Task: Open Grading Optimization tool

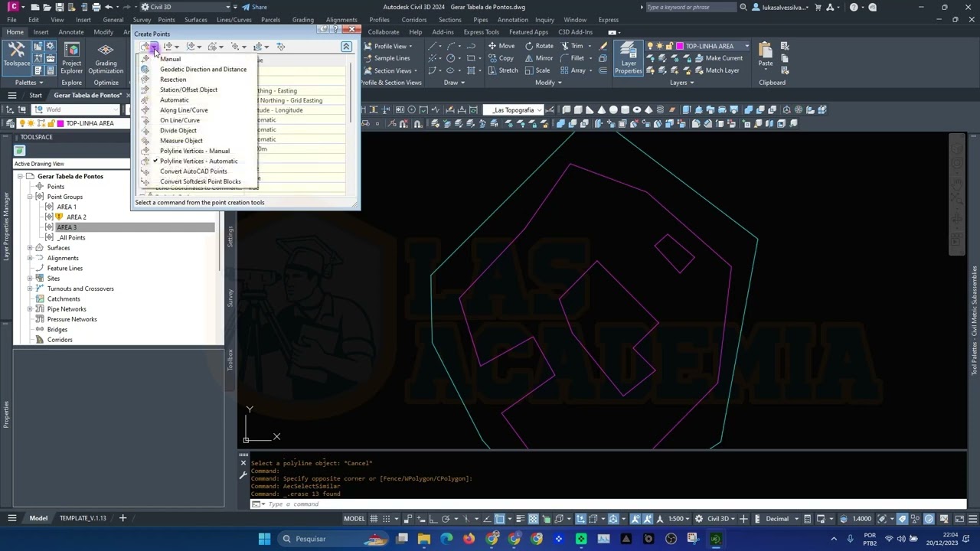Action: point(106,58)
